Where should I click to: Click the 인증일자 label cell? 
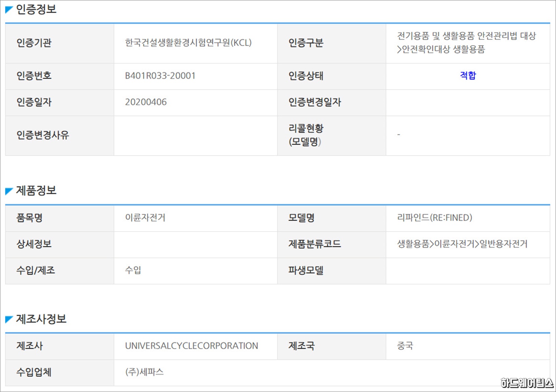pos(60,103)
